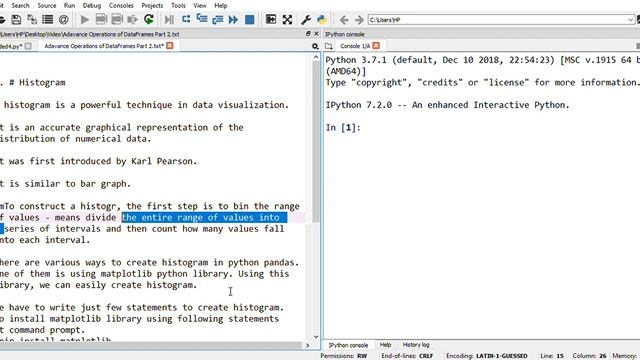Click the back arrow in directory toolbar
Screen dimensions: 640x360
[344, 20]
